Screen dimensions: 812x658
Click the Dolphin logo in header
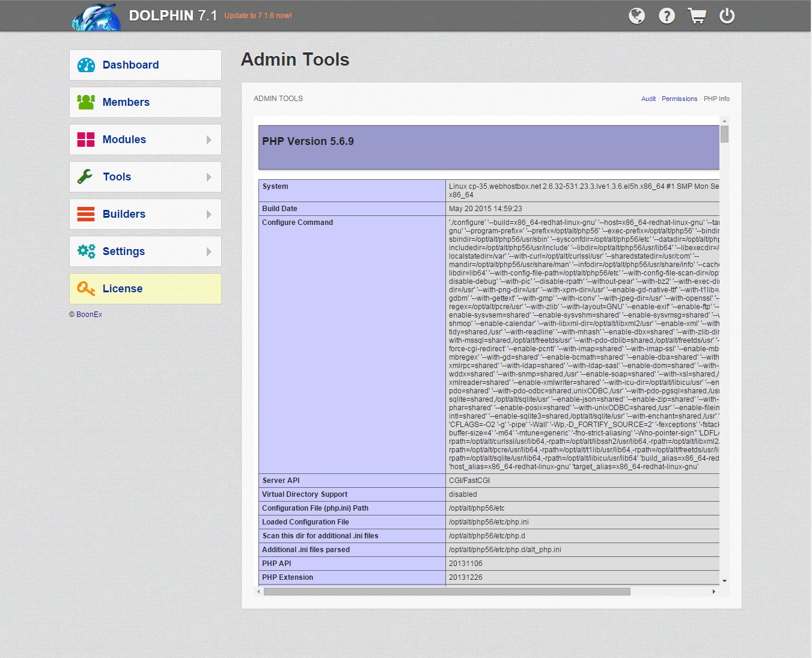click(x=96, y=17)
